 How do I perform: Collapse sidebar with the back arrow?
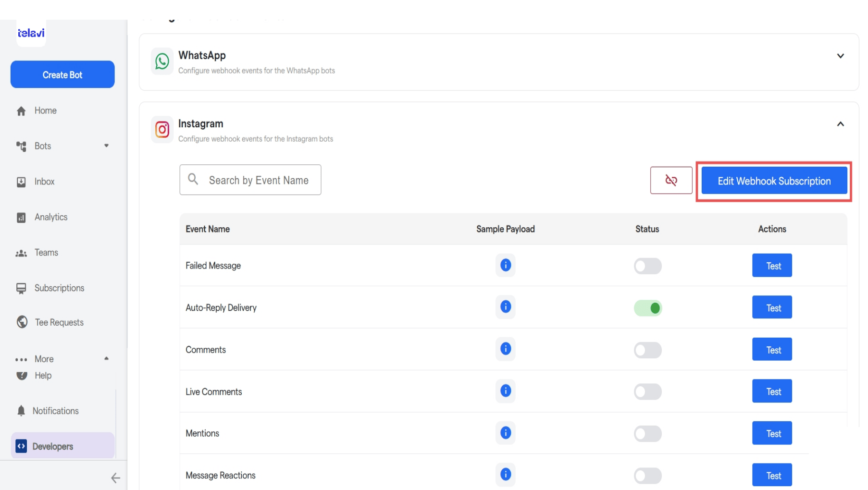click(115, 478)
